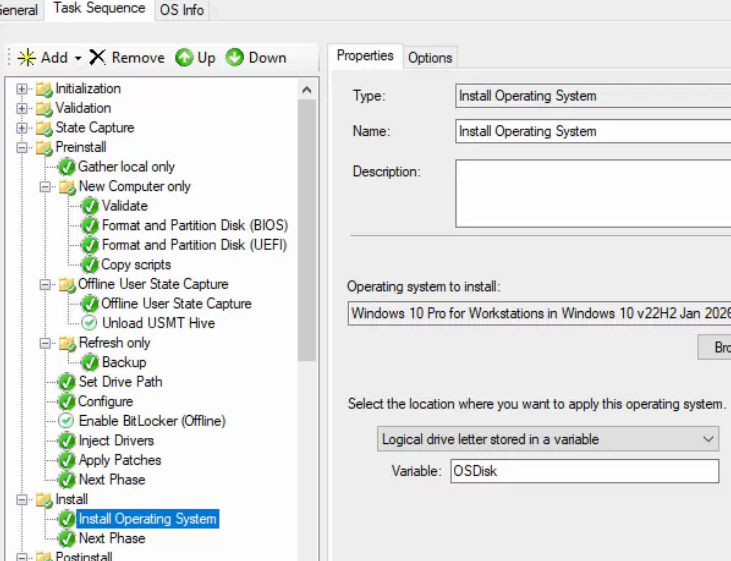Click the Initialization folder icon
The image size is (731, 561).
[44, 89]
